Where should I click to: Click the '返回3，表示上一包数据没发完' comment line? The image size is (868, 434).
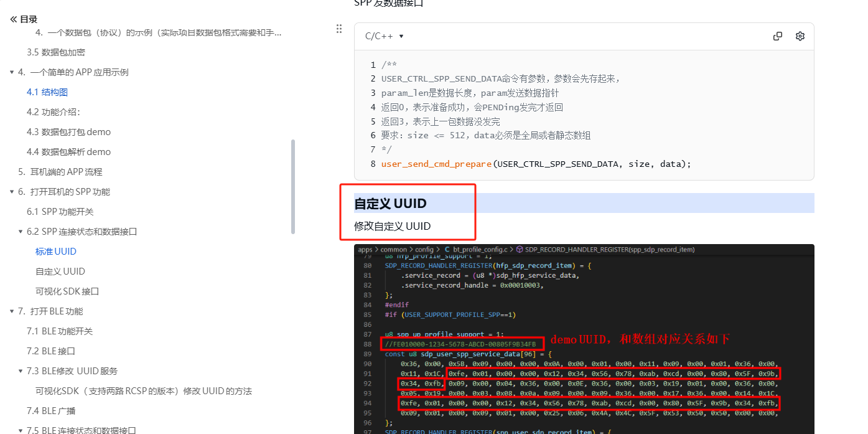tap(441, 121)
